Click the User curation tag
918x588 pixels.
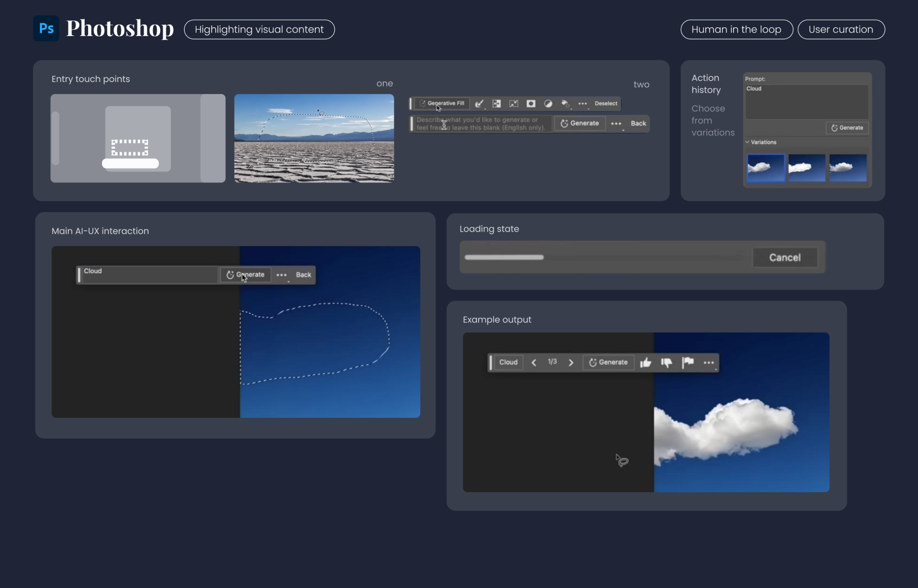[840, 29]
